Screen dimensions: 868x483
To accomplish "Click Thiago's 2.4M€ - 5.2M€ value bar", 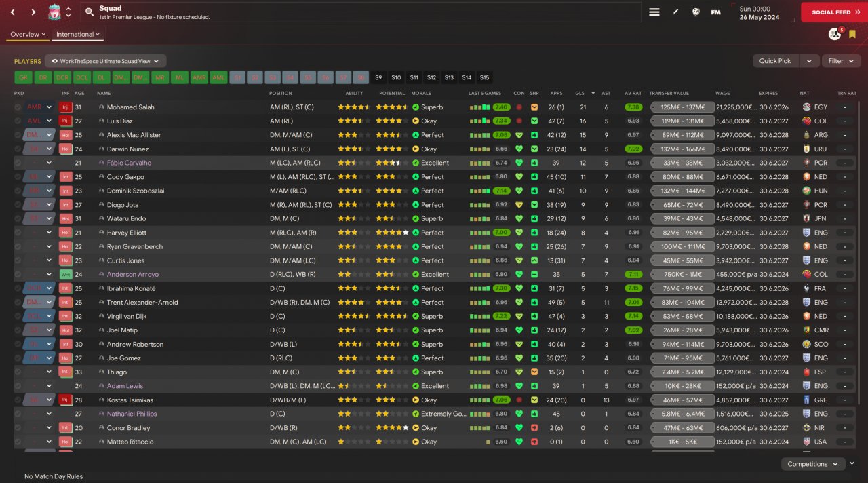I will [x=682, y=372].
